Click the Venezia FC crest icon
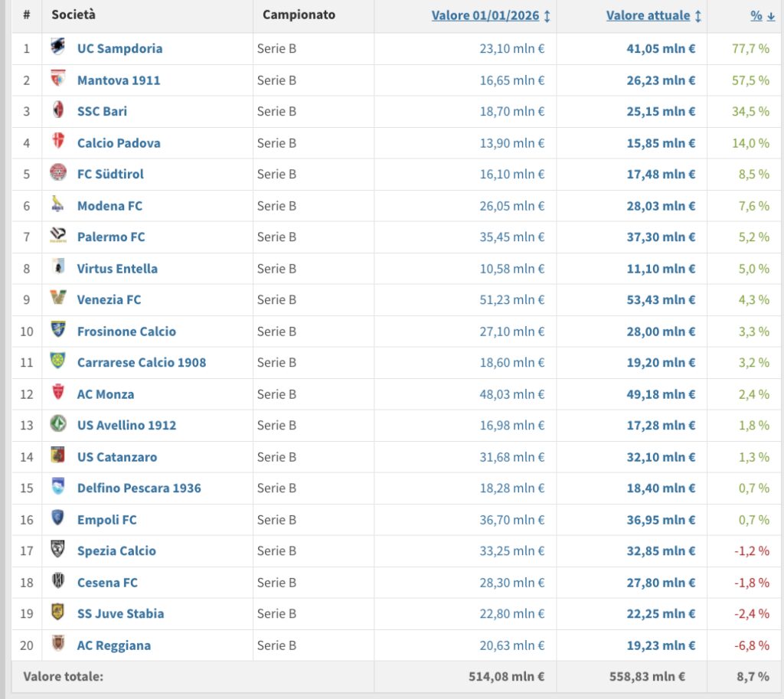Image resolution: width=784 pixels, height=699 pixels. click(58, 299)
